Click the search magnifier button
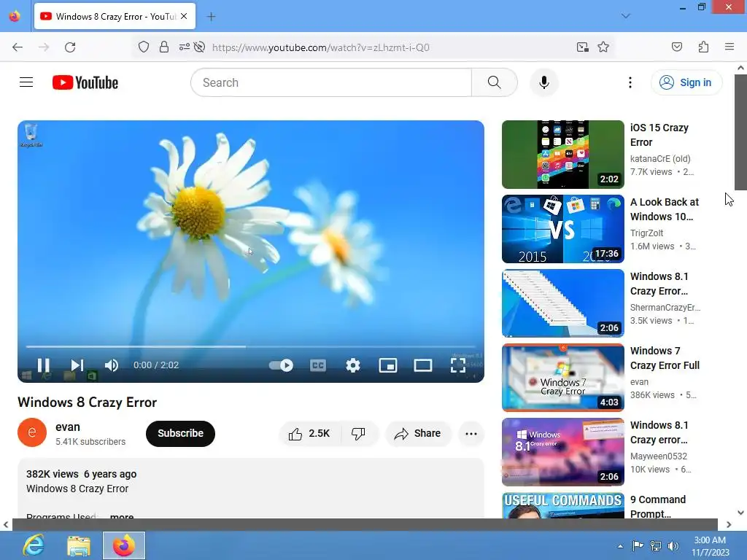747x560 pixels. coord(494,82)
